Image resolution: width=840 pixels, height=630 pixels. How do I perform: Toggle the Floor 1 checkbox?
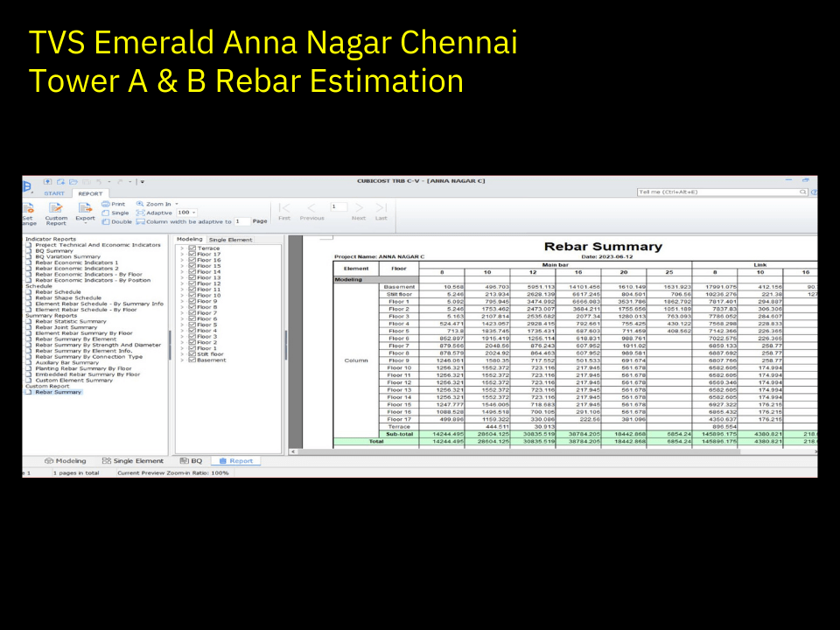pos(192,348)
